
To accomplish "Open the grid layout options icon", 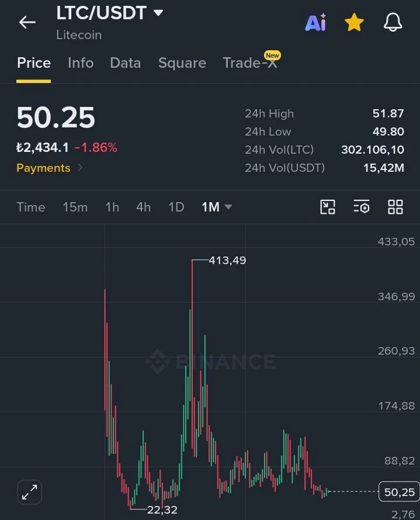I will pos(395,207).
